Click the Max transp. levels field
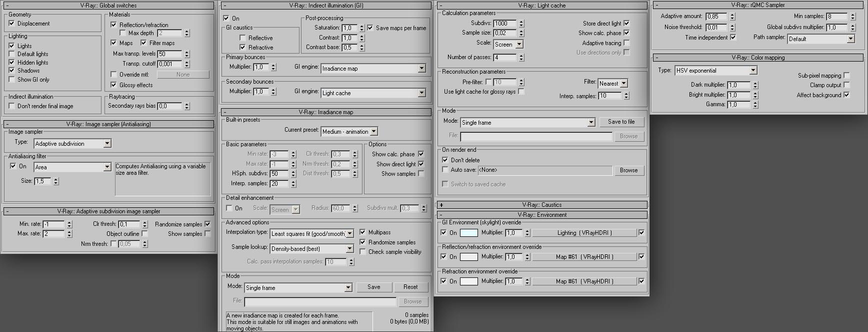This screenshot has height=332, width=868. 170,54
